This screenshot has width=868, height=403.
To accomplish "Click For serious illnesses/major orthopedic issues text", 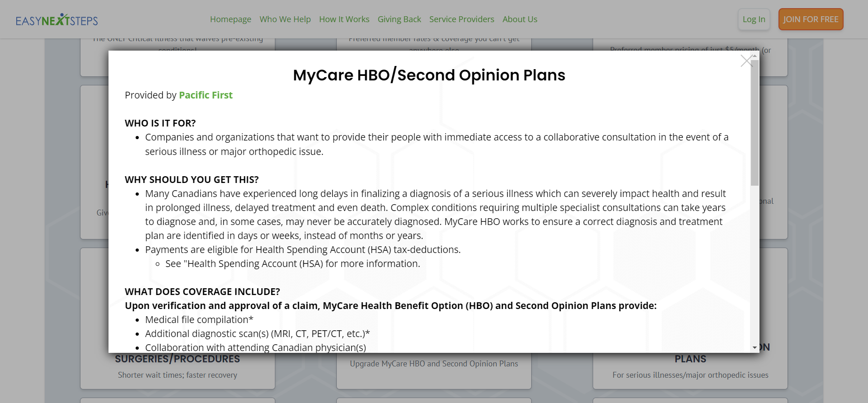I will pyautogui.click(x=690, y=375).
